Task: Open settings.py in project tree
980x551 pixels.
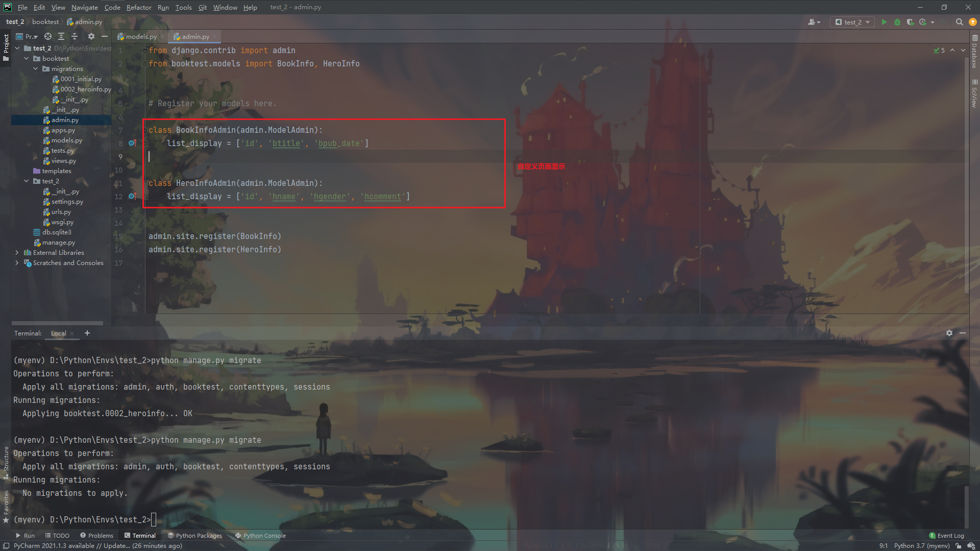Action: (x=67, y=202)
